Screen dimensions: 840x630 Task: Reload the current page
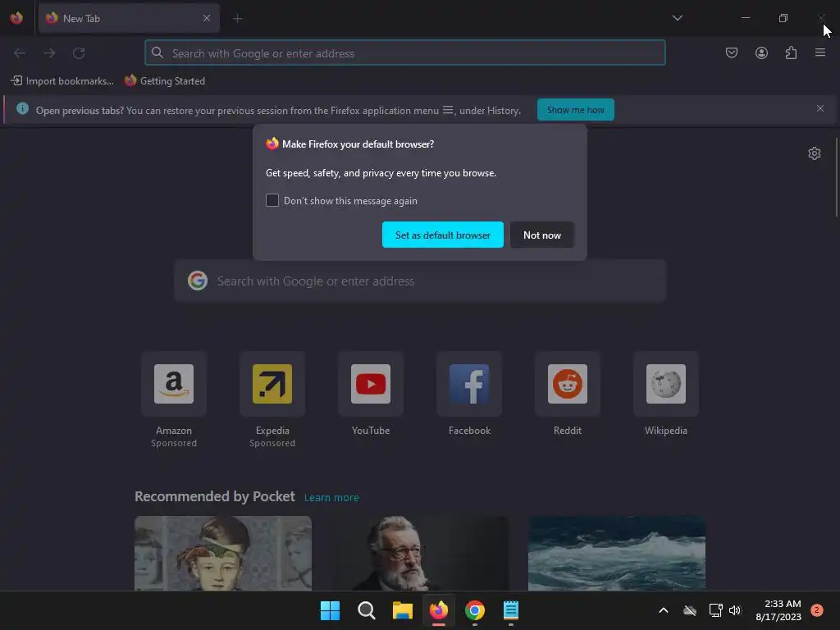point(79,53)
